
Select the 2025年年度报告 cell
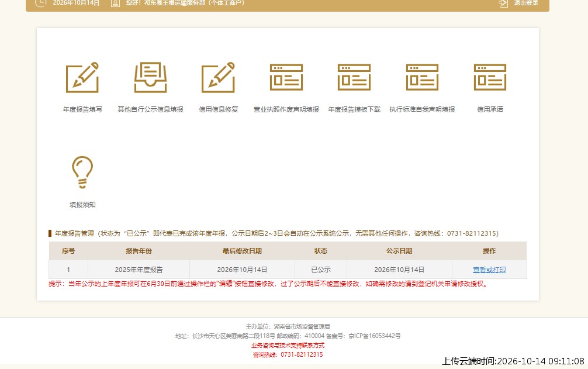tap(139, 270)
